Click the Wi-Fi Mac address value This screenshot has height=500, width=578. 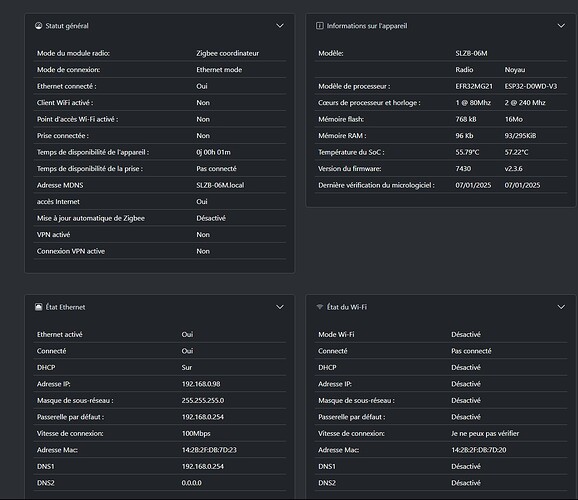tap(478, 450)
